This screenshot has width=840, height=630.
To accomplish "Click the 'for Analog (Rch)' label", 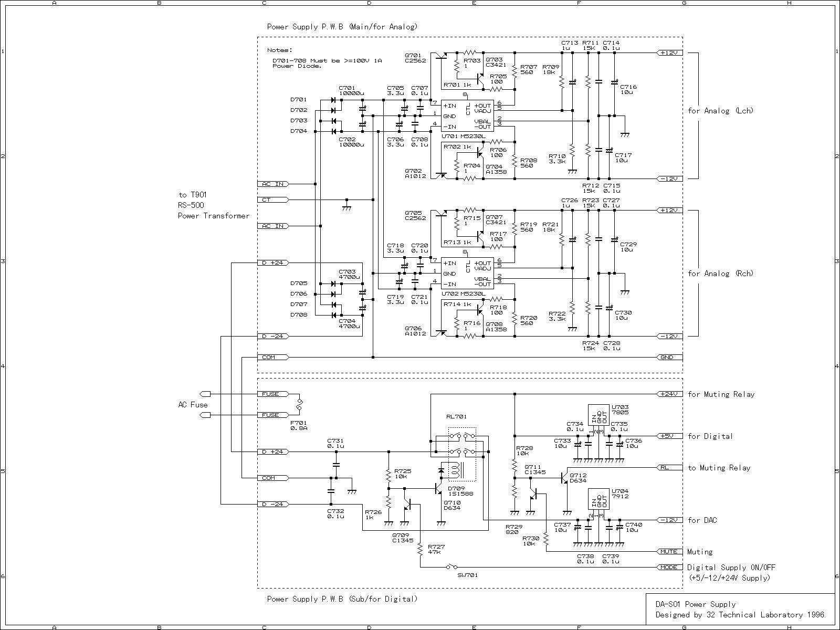I will (720, 274).
